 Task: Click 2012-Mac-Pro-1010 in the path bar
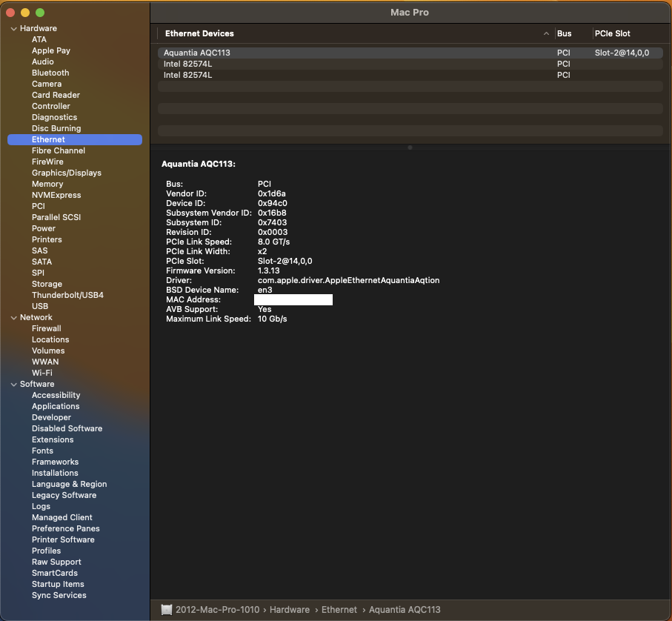(x=218, y=610)
